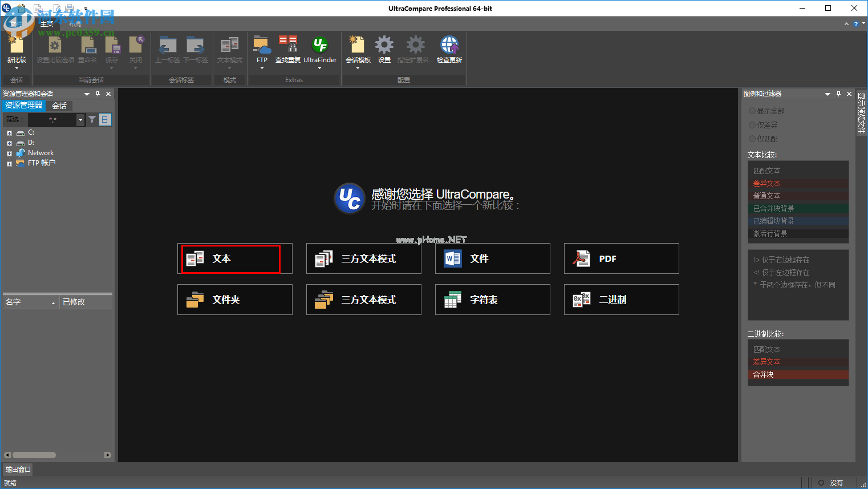Select the 仅差异 radio option
This screenshot has height=489, width=868.
click(x=752, y=125)
